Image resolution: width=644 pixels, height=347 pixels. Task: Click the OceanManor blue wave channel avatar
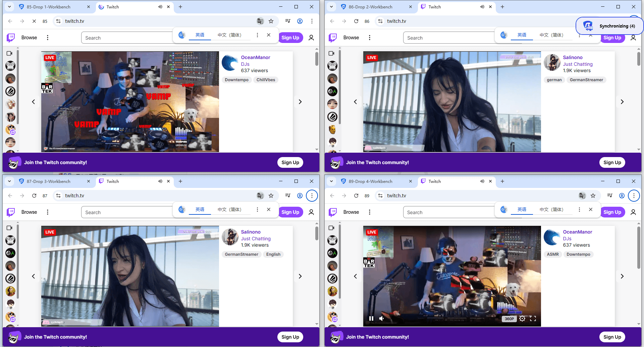(230, 62)
